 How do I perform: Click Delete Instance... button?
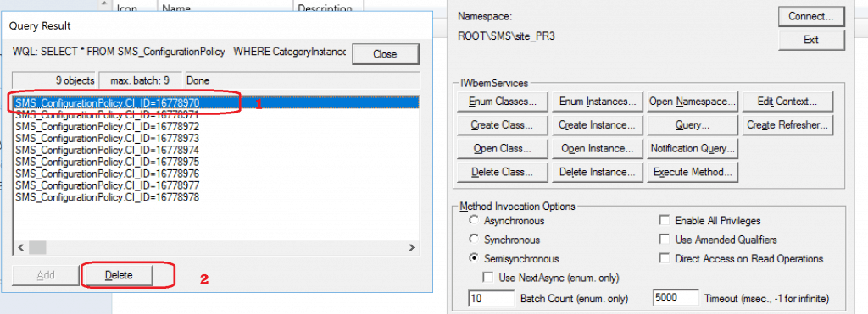coord(598,172)
